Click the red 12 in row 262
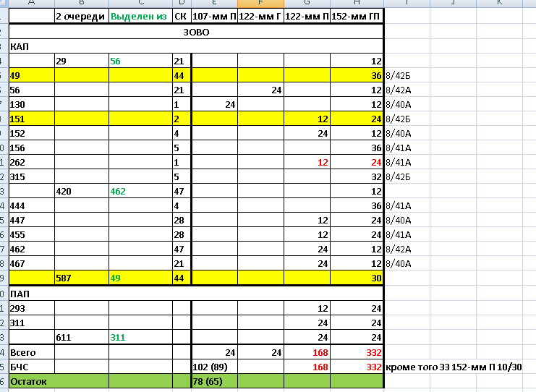The height and width of the screenshot is (392, 536). point(307,163)
